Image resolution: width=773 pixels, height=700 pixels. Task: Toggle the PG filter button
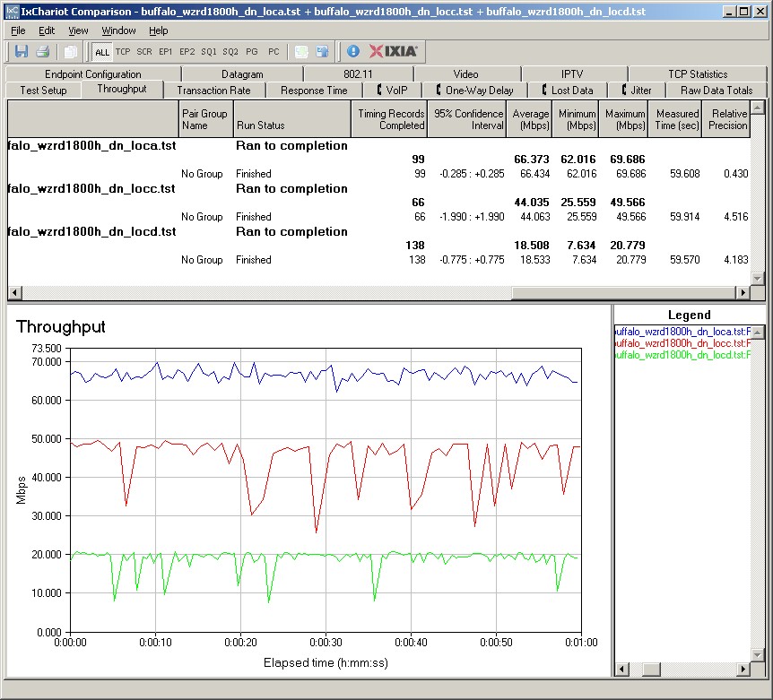click(252, 52)
